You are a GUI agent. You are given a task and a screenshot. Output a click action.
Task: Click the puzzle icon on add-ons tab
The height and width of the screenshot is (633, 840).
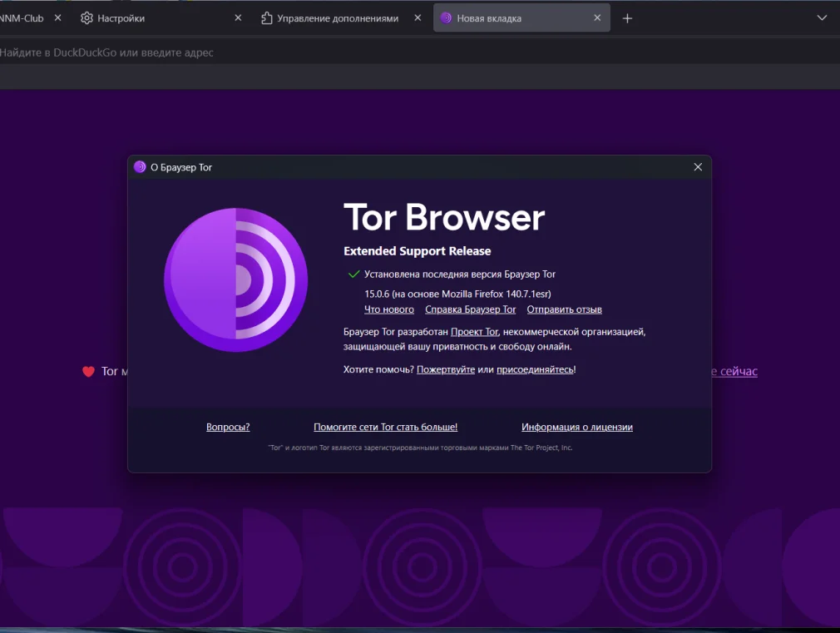[x=266, y=18]
